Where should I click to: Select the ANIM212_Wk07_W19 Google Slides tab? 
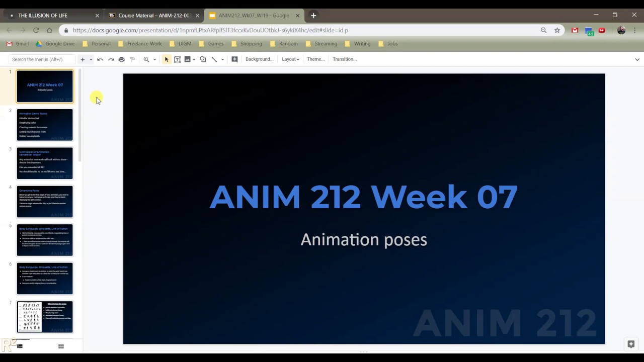coord(254,16)
